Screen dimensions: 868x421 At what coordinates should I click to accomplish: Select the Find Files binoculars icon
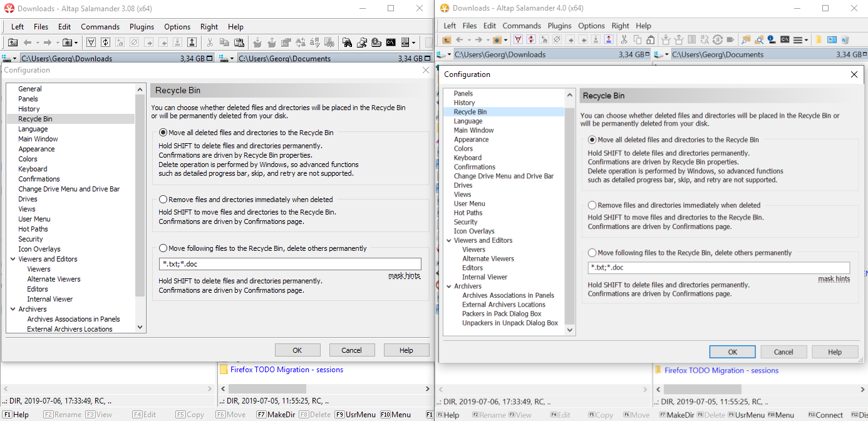click(x=348, y=42)
